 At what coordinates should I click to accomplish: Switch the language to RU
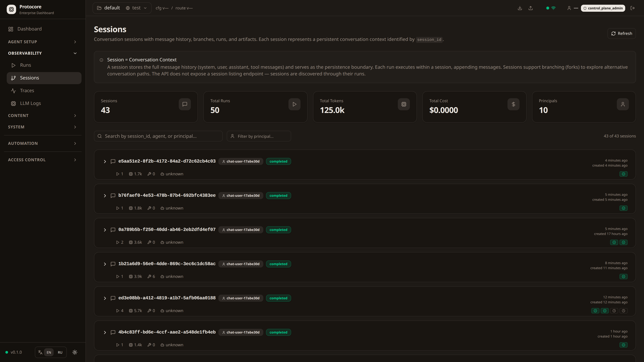point(60,352)
